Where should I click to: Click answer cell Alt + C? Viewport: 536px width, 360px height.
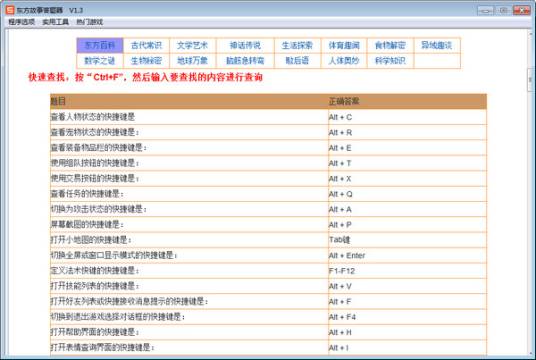pyautogui.click(x=407, y=117)
